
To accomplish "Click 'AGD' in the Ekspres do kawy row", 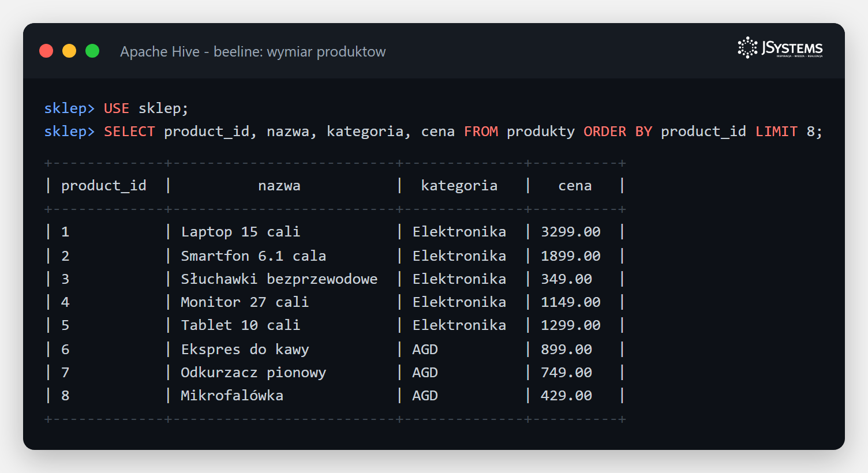I will (x=425, y=350).
